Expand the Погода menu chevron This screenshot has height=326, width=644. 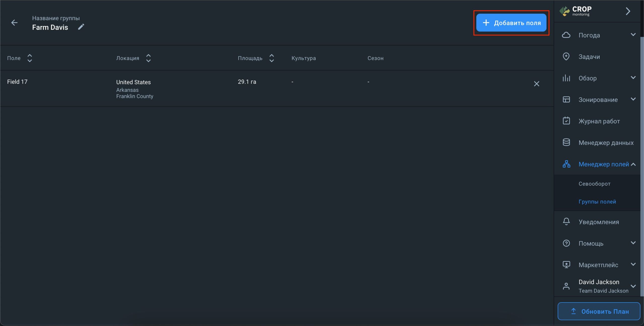[633, 35]
